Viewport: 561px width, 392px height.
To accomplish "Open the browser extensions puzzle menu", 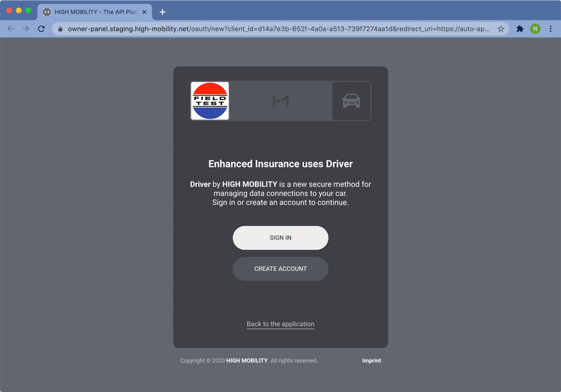I will click(x=520, y=29).
